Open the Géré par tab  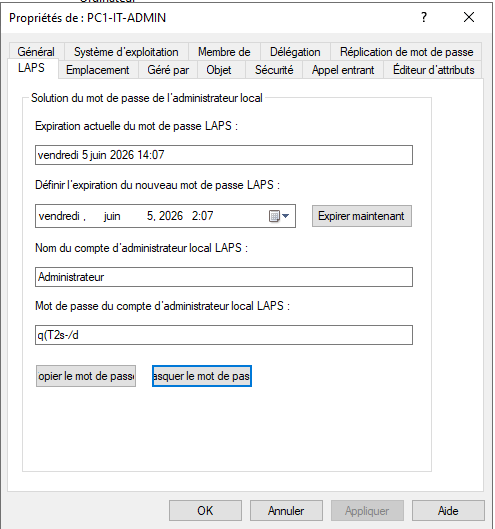168,70
